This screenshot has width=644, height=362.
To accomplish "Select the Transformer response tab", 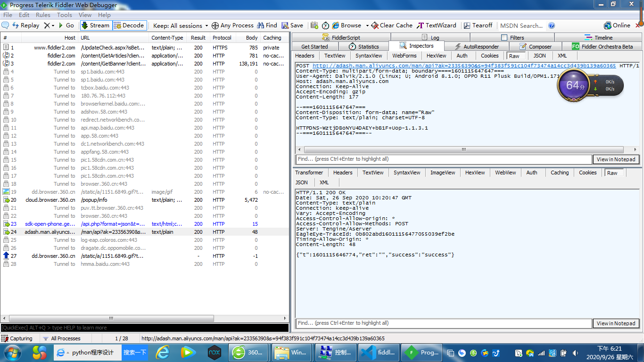I will (x=309, y=173).
